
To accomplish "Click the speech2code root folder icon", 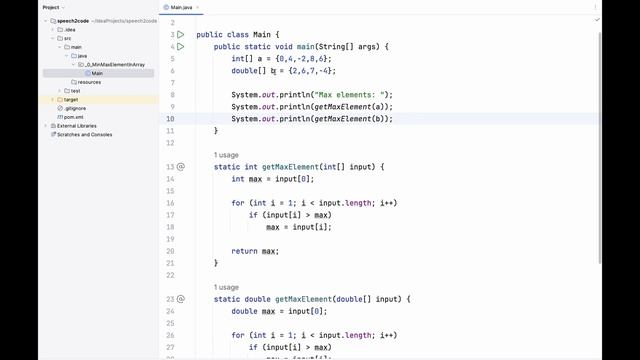I will 53,21.
